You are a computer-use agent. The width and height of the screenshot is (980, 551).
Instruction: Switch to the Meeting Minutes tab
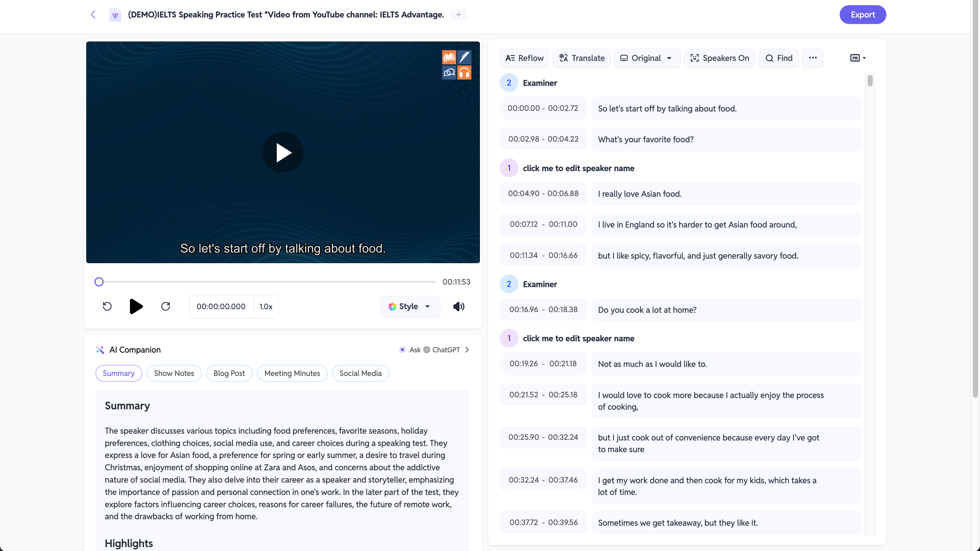292,373
